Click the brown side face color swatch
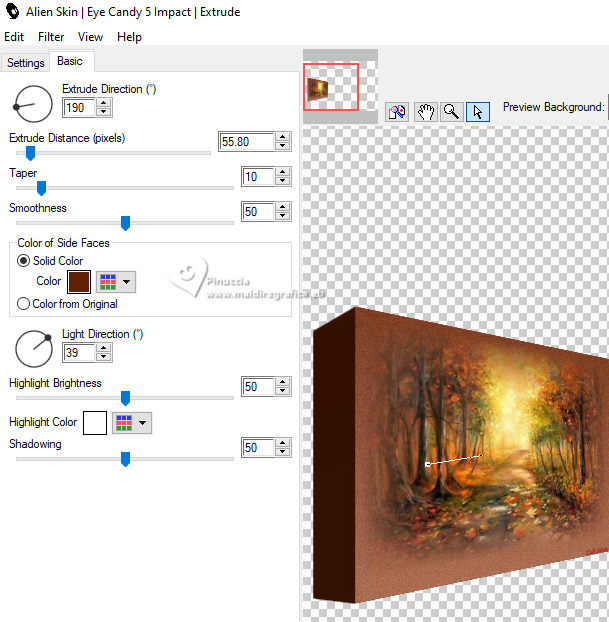Screen dimensions: 609x622 pos(79,282)
